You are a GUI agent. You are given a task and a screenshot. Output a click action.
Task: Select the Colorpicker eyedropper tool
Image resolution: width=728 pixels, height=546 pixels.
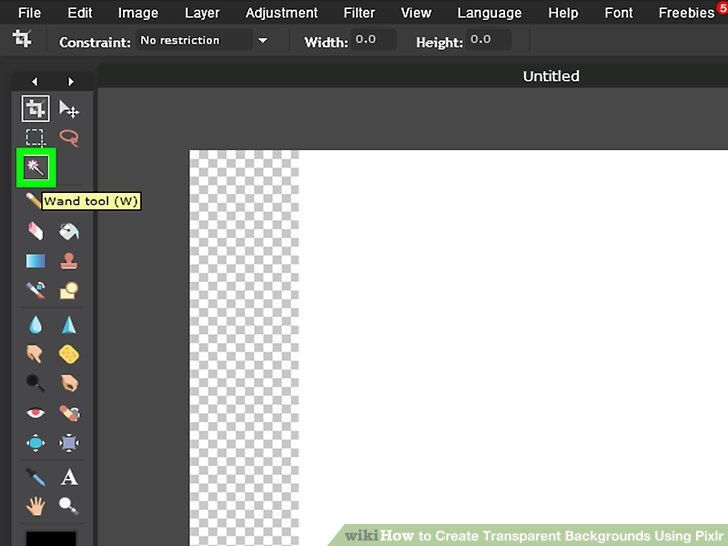35,477
